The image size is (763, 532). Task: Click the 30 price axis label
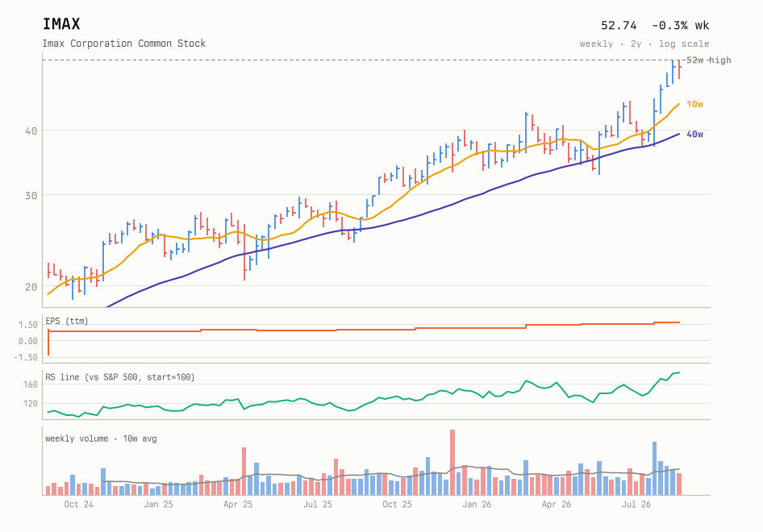(31, 195)
